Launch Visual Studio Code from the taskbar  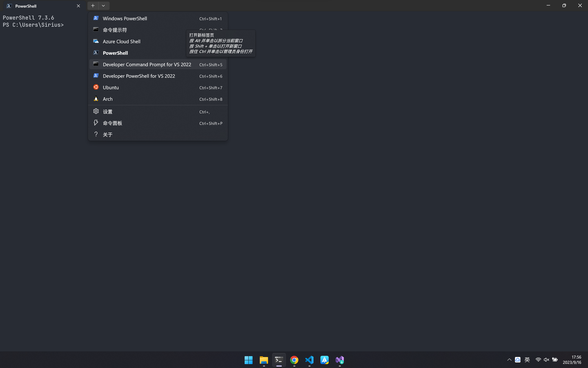click(309, 360)
